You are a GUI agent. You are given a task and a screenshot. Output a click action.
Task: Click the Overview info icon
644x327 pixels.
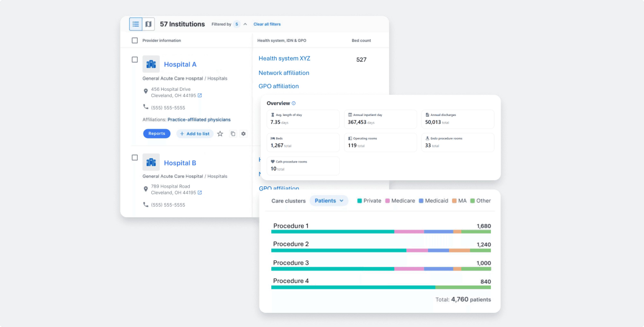pyautogui.click(x=294, y=103)
